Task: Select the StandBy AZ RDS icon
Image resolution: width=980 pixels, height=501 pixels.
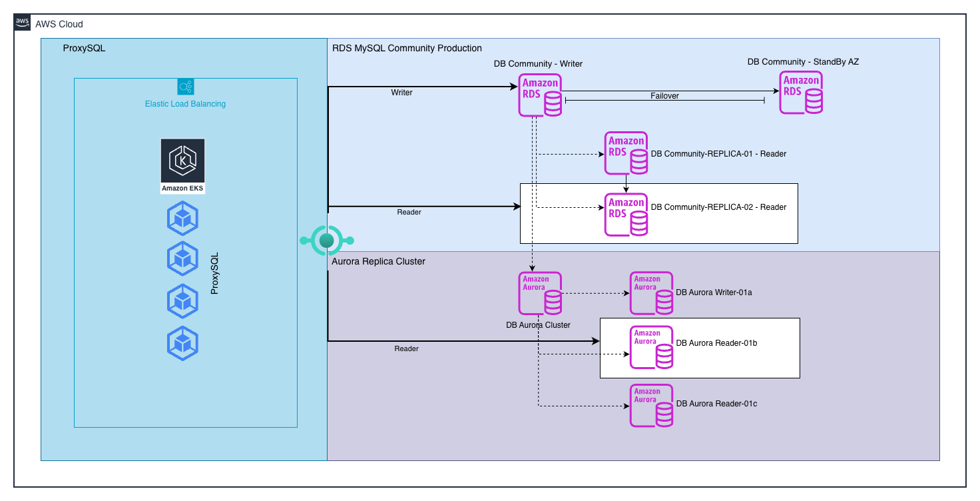Action: point(801,93)
